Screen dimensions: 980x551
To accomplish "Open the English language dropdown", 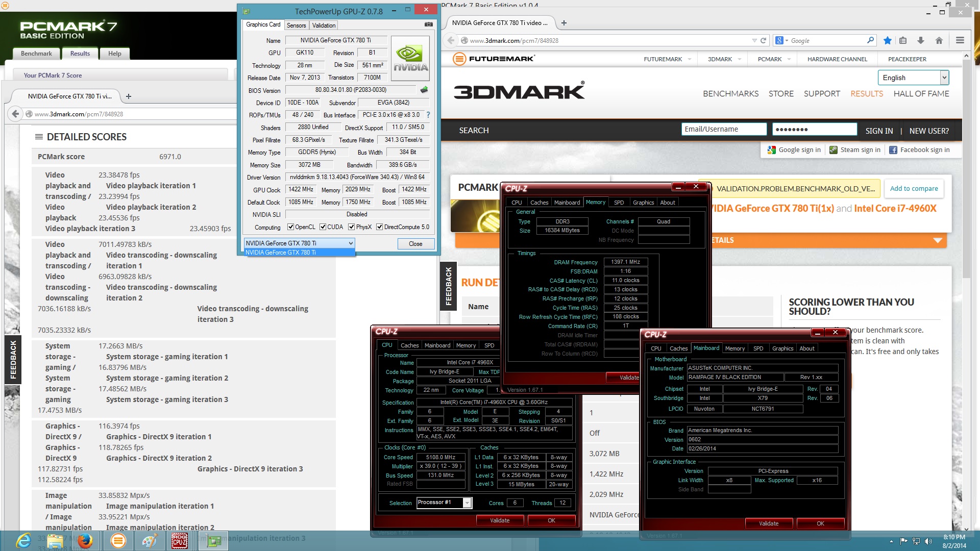I will pos(913,78).
